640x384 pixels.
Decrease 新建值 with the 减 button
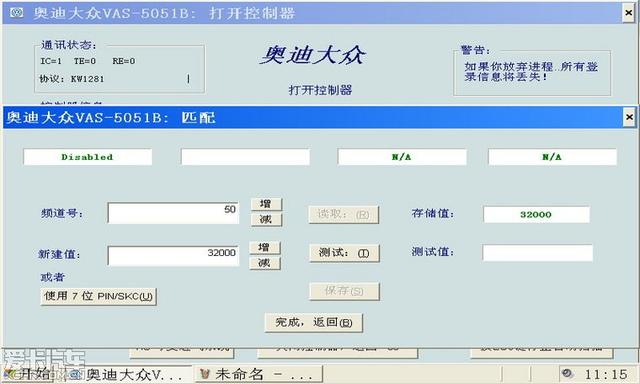[x=265, y=263]
